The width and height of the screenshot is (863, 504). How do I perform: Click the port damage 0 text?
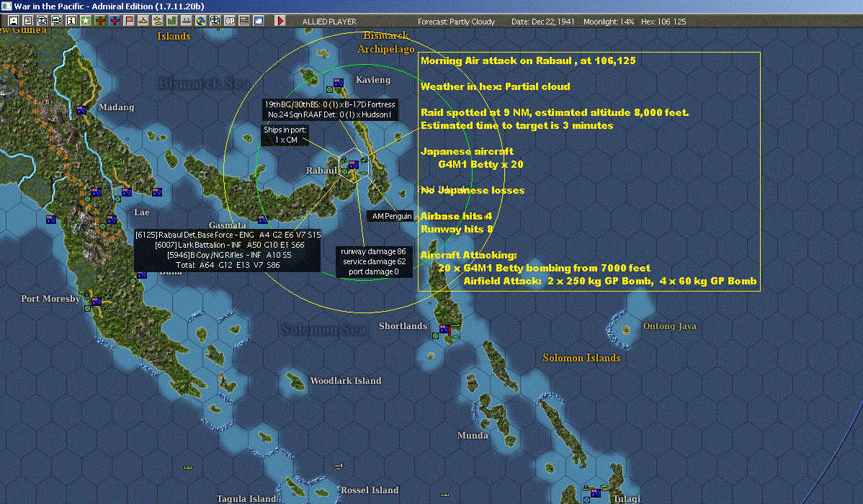[x=373, y=271]
